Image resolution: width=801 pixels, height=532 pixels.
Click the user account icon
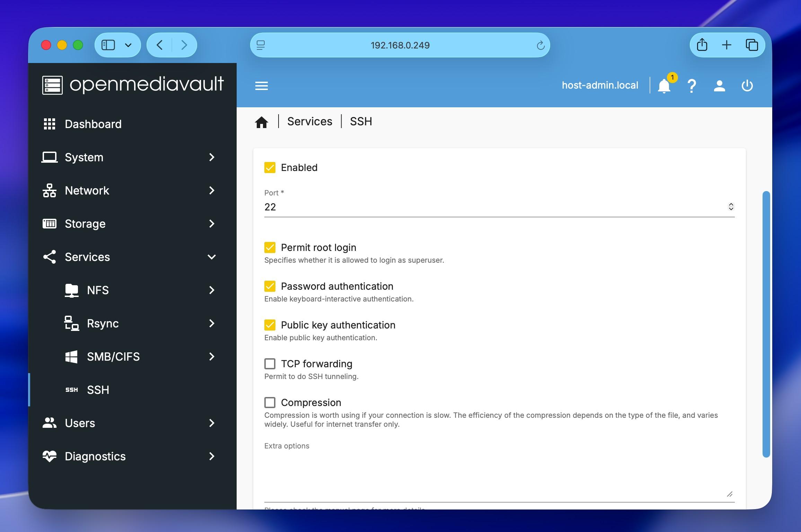pos(719,85)
